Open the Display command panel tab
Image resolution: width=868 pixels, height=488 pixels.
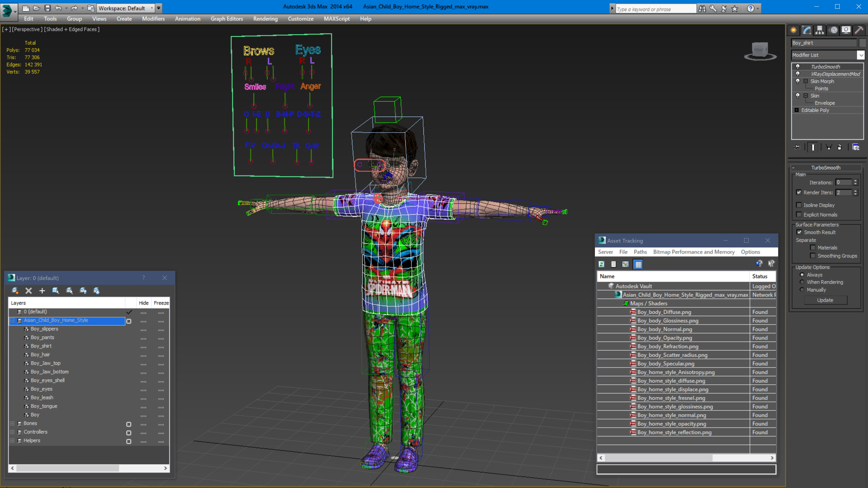pyautogui.click(x=846, y=30)
